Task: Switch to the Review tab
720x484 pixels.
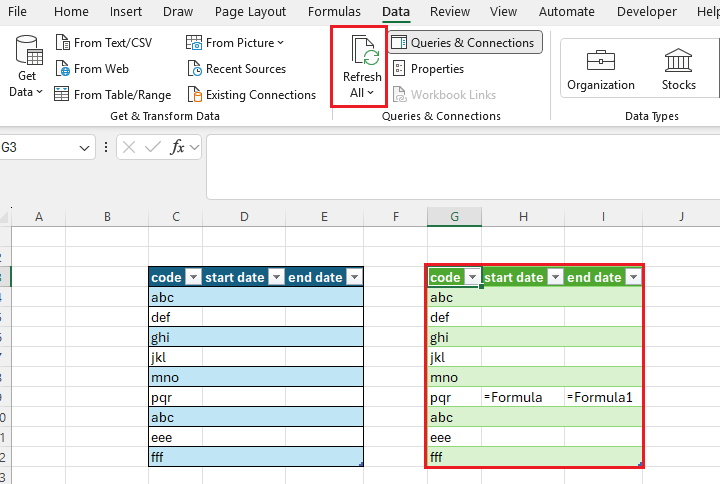Action: [450, 11]
